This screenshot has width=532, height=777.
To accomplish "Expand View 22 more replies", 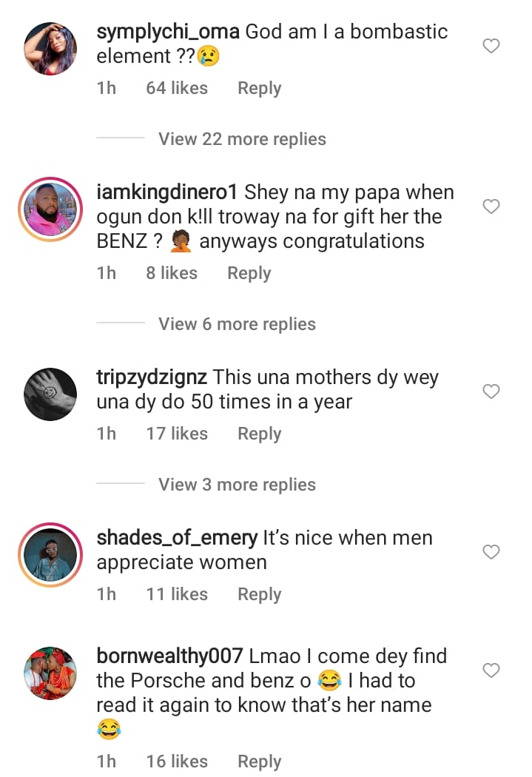I will coord(242,139).
